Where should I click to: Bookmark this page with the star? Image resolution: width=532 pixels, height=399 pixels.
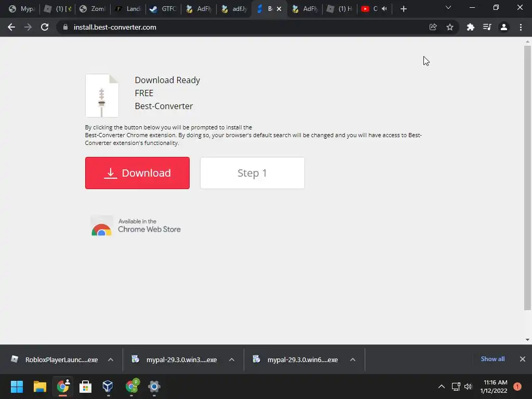pos(450,27)
